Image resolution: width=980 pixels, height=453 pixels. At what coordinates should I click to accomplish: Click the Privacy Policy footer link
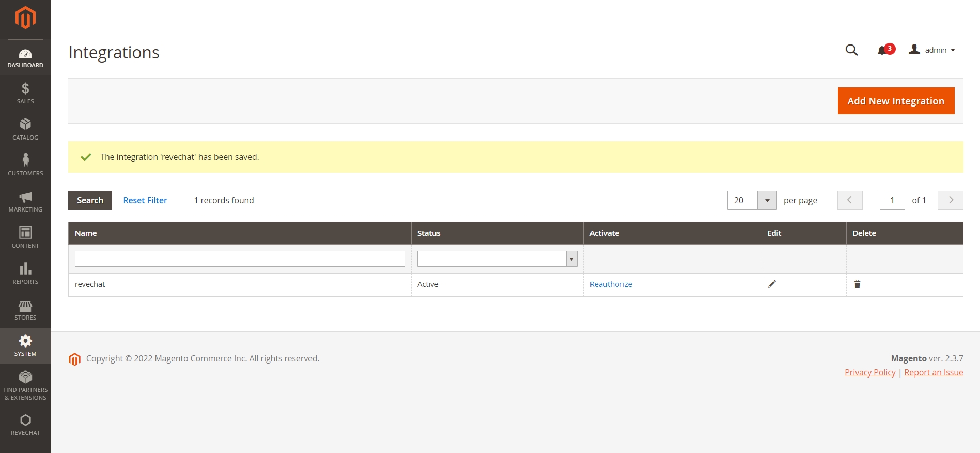coord(870,372)
